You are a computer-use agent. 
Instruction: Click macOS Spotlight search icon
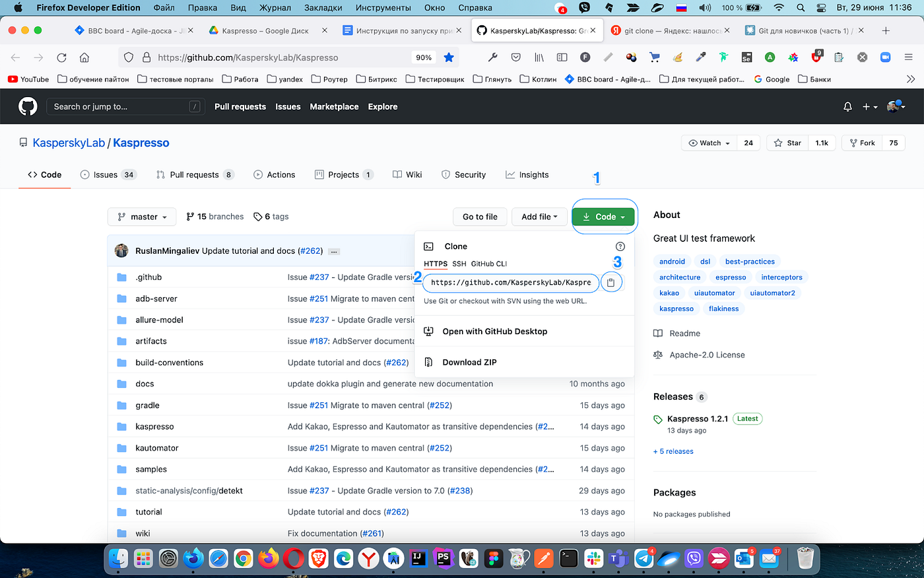pyautogui.click(x=800, y=8)
